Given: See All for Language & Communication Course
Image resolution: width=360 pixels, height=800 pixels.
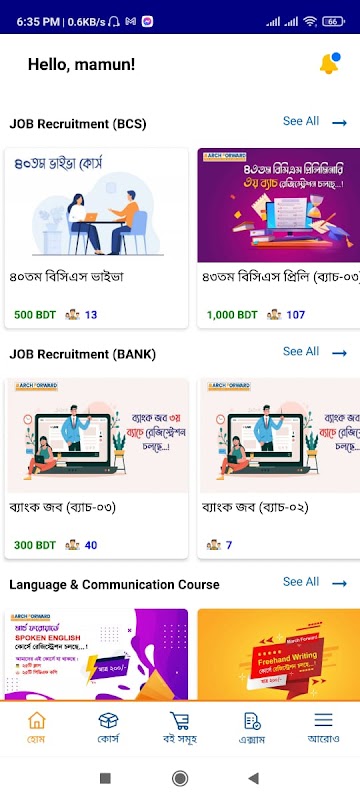Looking at the screenshot, I should point(301,582).
